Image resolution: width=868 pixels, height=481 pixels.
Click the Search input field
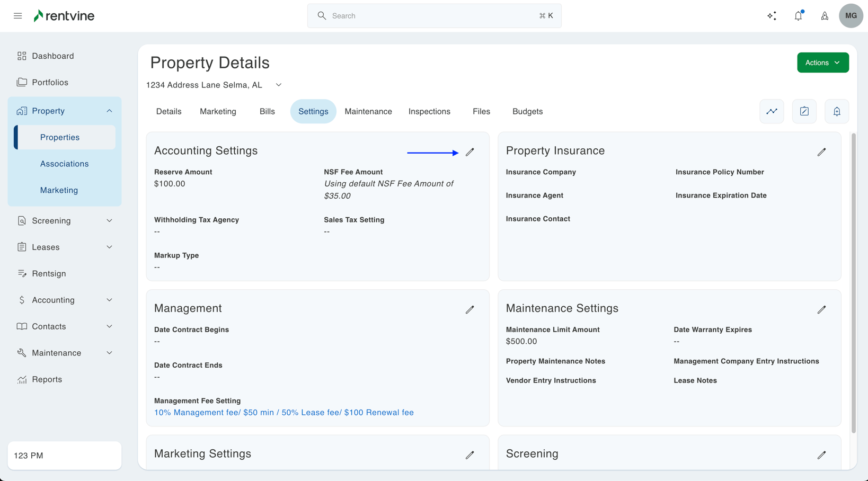434,16
